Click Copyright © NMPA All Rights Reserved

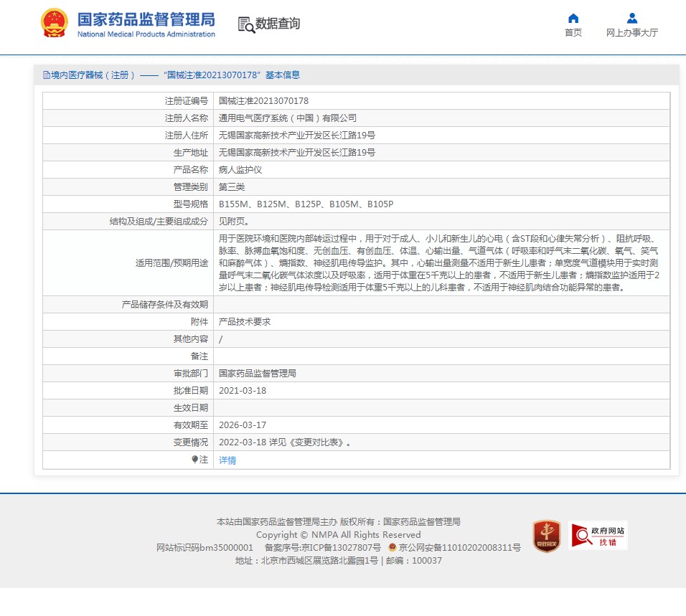coord(338,535)
